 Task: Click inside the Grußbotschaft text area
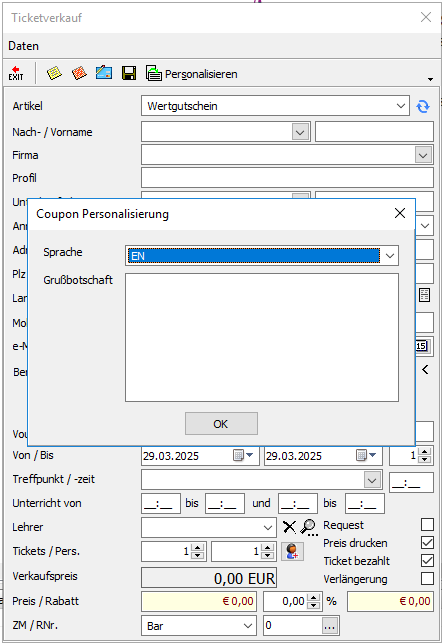(262, 337)
